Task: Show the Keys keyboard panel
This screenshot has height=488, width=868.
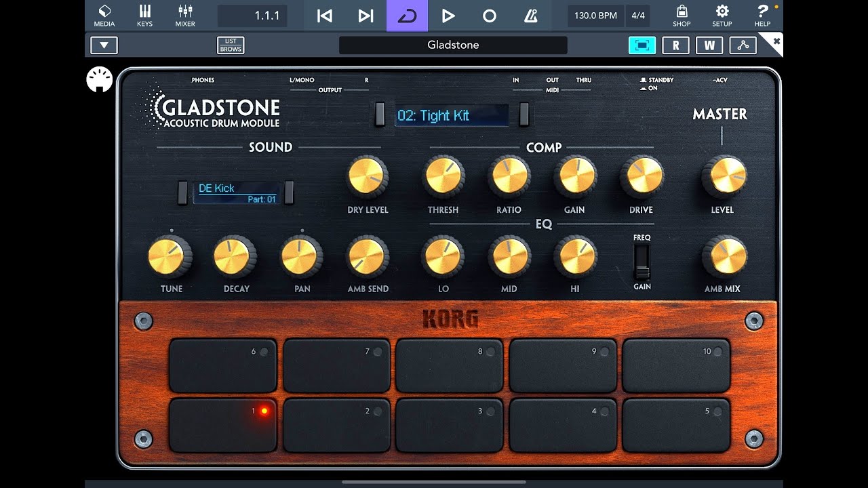Action: 144,16
